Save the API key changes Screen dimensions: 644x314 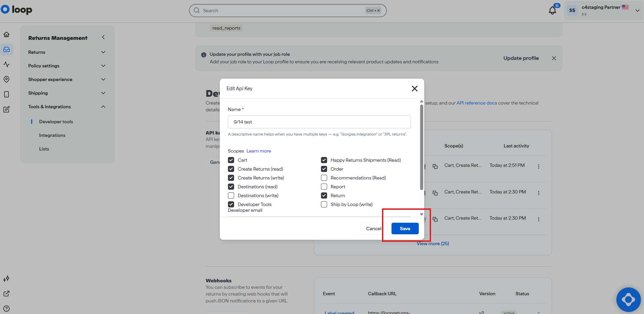(405, 229)
